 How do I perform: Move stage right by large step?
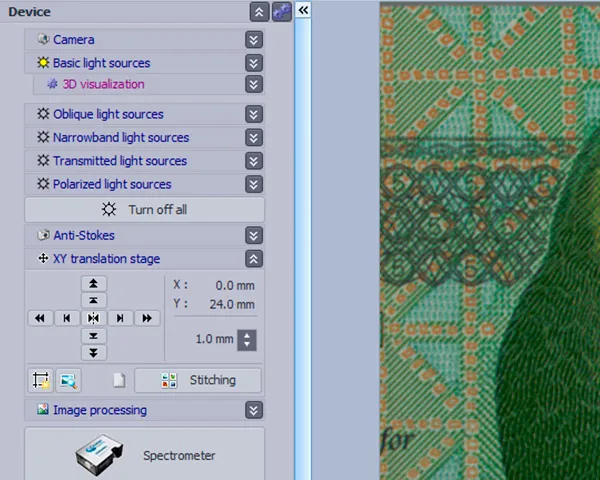[147, 318]
